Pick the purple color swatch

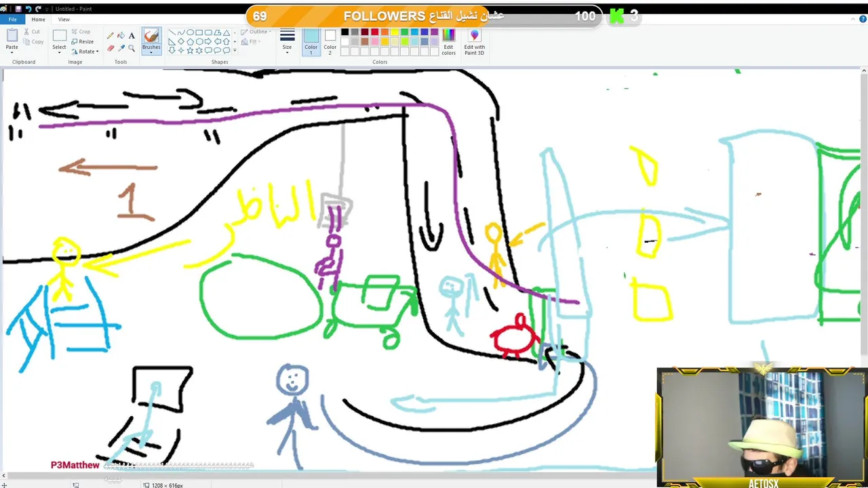tap(434, 32)
